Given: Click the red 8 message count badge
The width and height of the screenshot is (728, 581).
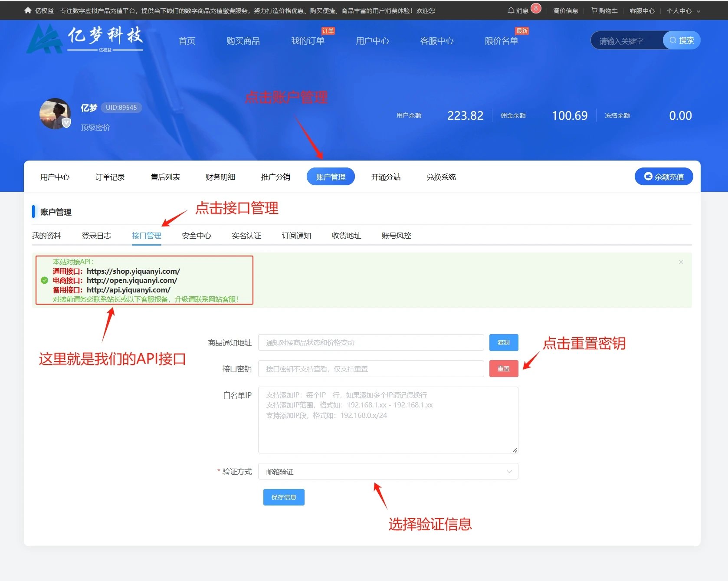Looking at the screenshot, I should pyautogui.click(x=535, y=8).
